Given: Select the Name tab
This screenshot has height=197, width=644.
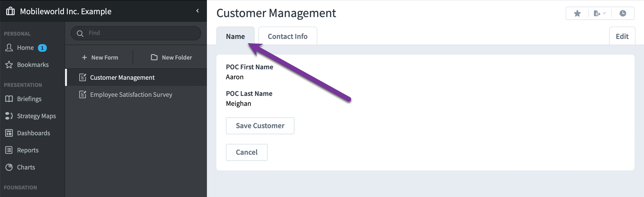Looking at the screenshot, I should click(235, 36).
